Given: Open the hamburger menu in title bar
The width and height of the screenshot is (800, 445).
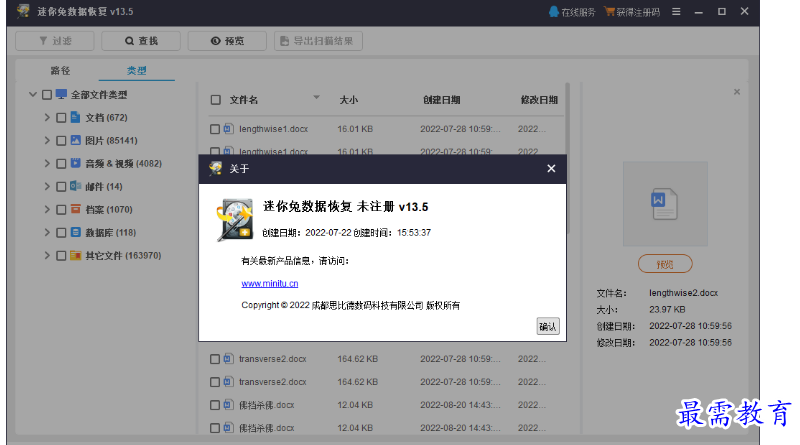Looking at the screenshot, I should pos(676,11).
